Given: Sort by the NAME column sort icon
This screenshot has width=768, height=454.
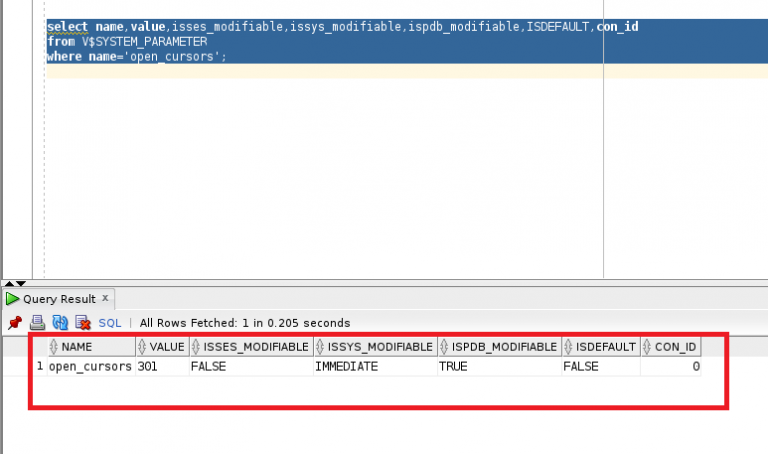Looking at the screenshot, I should 54,347.
